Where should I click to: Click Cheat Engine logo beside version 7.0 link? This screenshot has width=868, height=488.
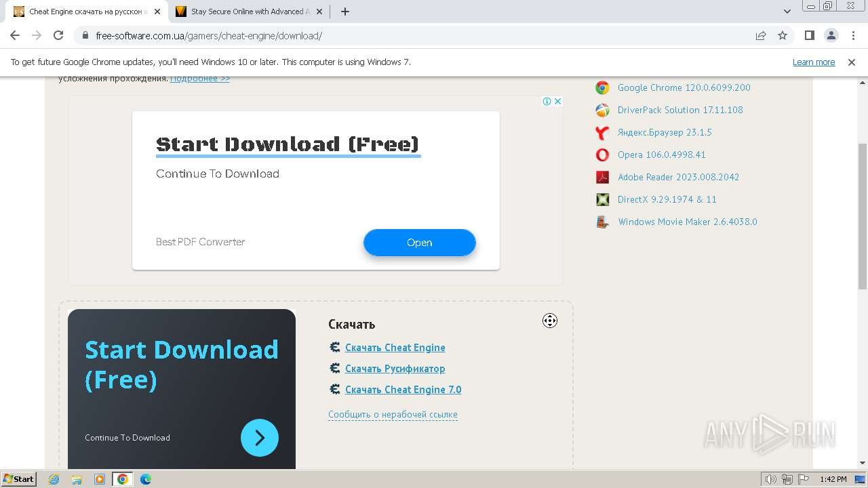click(334, 389)
